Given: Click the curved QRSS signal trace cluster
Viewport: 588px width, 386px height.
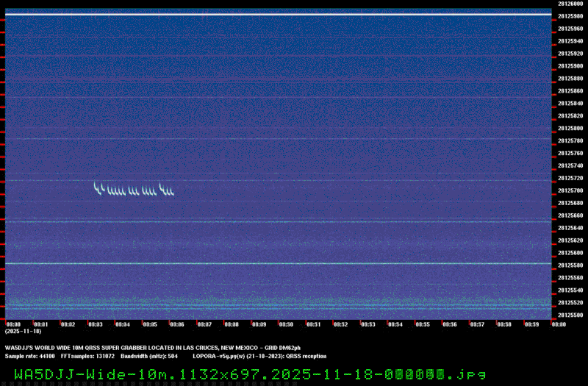Looking at the screenshot, I should point(133,190).
